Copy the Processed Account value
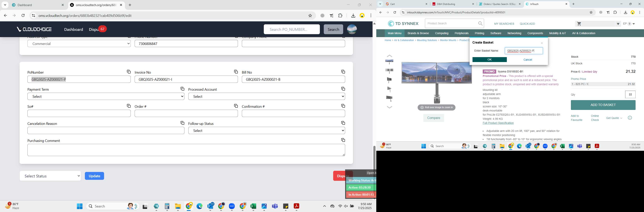The height and width of the screenshot is (212, 644). point(343,89)
